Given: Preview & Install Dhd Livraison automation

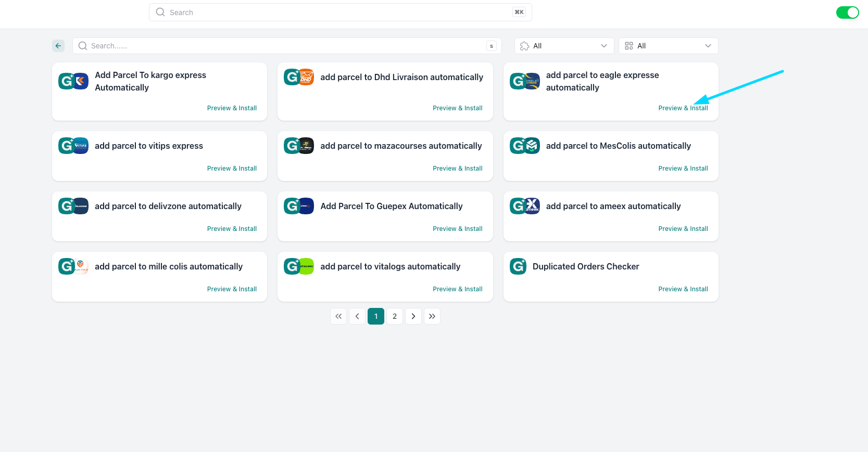Looking at the screenshot, I should pos(458,108).
